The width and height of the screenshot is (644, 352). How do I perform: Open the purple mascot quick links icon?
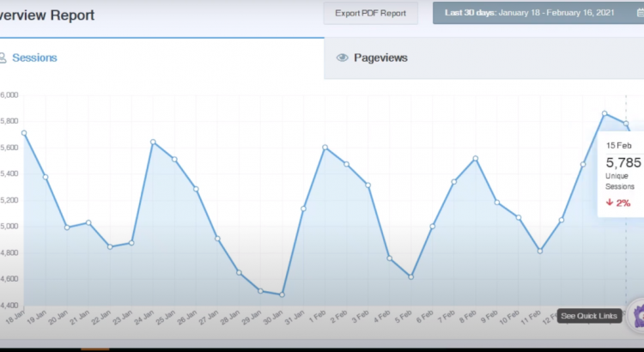(636, 317)
